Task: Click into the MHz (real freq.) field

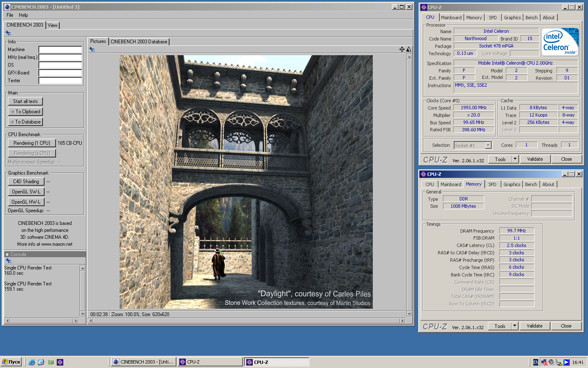Action: (60, 57)
